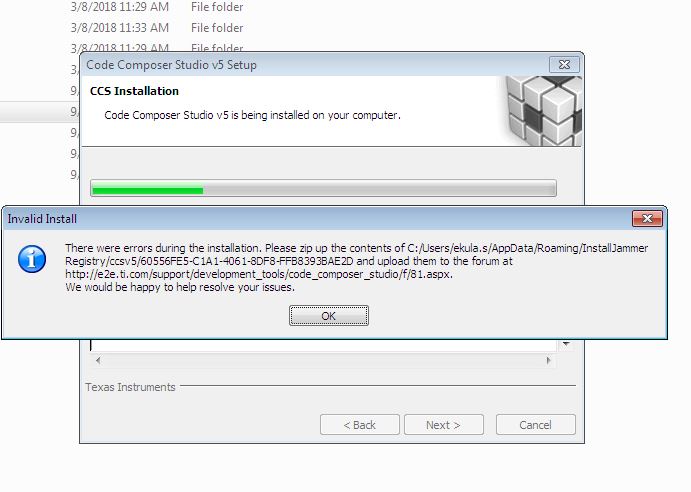The height and width of the screenshot is (492, 691).
Task: Click the Texas Instruments label
Action: [x=130, y=387]
